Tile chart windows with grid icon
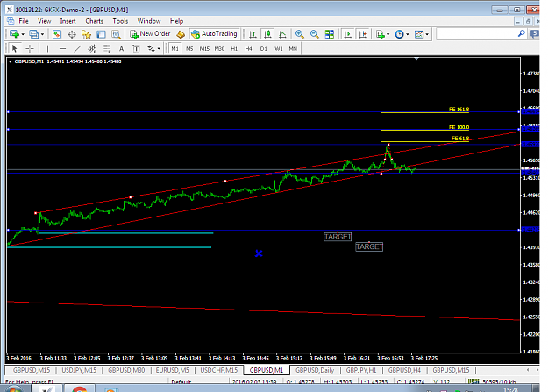 pyautogui.click(x=329, y=34)
